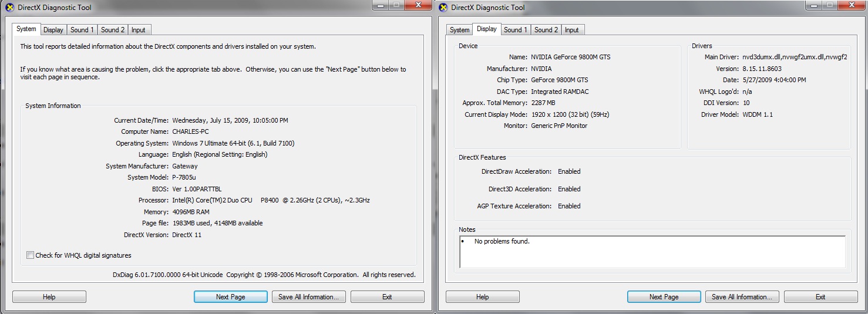Open Sound 1 tab in right window
The width and height of the screenshot is (868, 314).
(516, 30)
